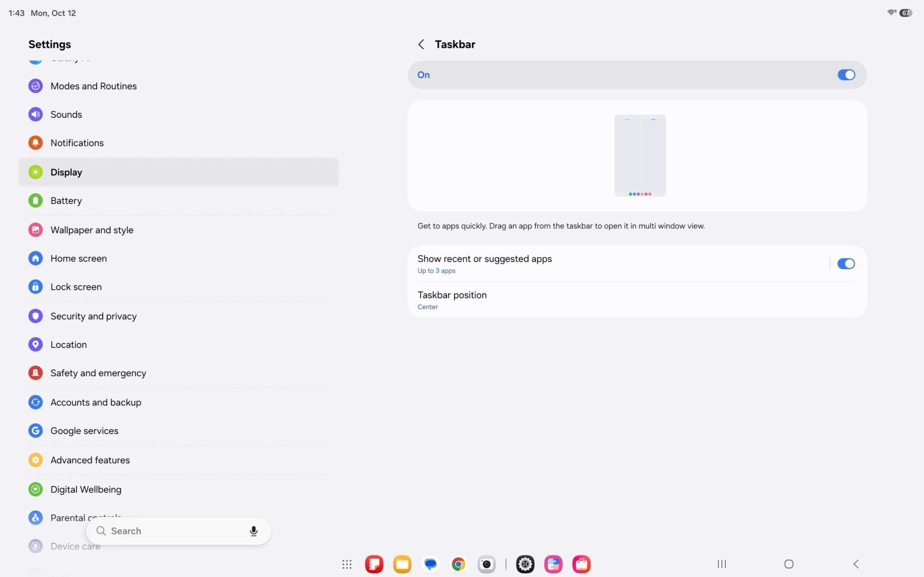Open Messages app in taskbar
This screenshot has height=577, width=924.
pyautogui.click(x=431, y=564)
